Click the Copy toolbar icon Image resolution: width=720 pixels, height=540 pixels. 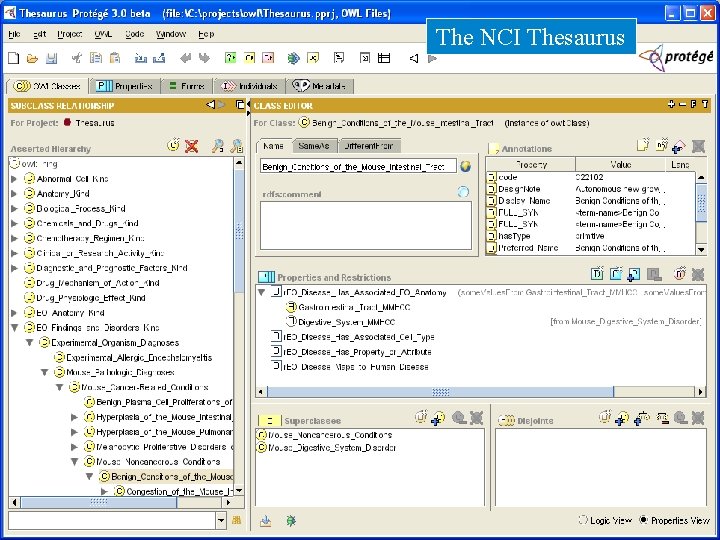pyautogui.click(x=96, y=58)
